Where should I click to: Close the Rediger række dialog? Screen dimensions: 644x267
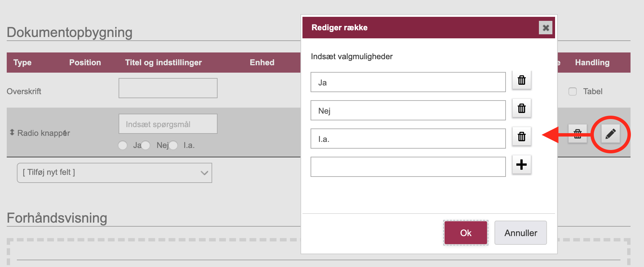[546, 28]
